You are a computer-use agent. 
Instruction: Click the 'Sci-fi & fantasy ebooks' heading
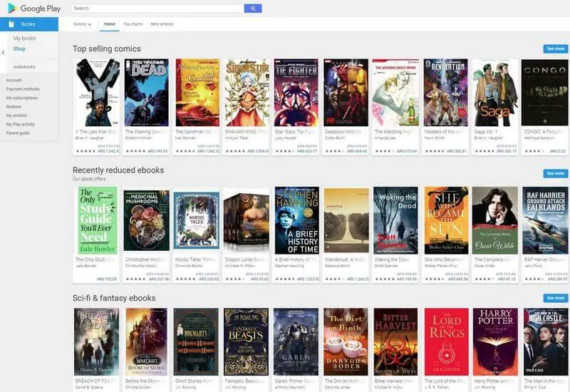[114, 298]
